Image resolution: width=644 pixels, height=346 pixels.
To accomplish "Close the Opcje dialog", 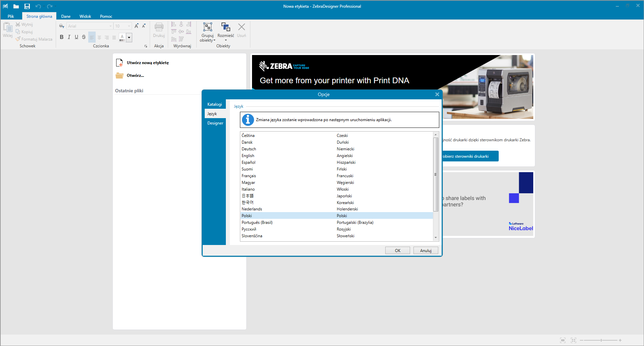I will [437, 94].
